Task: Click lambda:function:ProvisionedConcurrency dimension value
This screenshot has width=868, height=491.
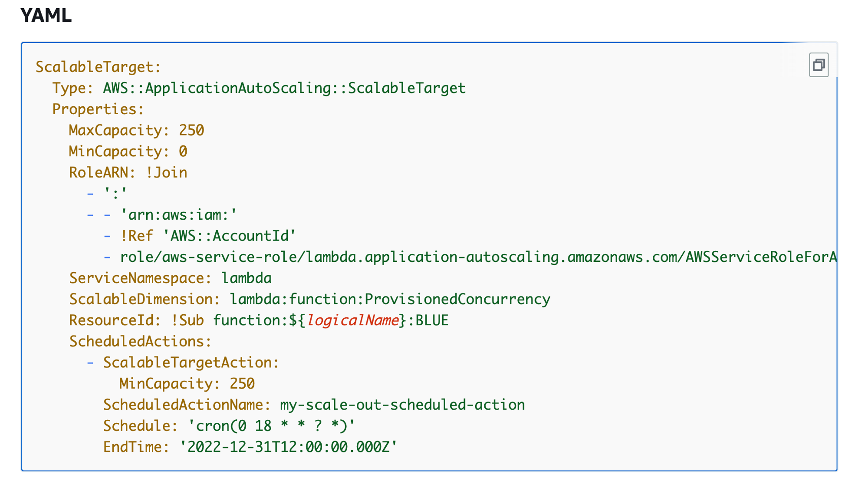Action: [389, 300]
